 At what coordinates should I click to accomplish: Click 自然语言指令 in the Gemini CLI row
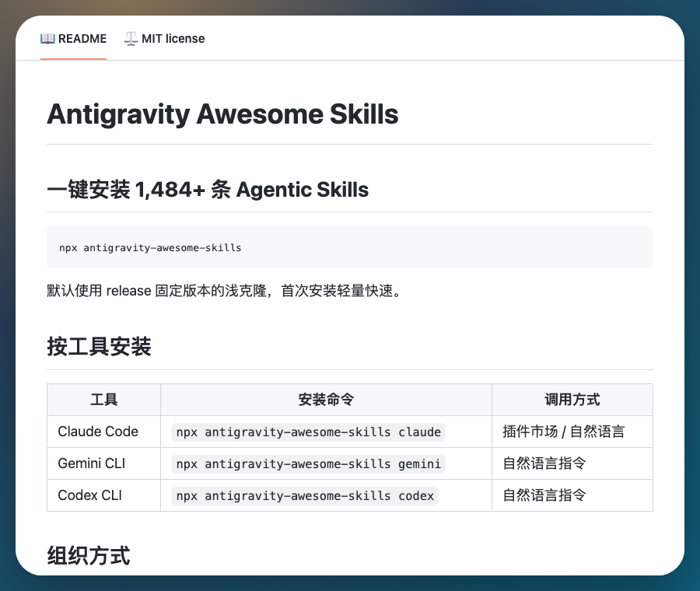point(544,463)
